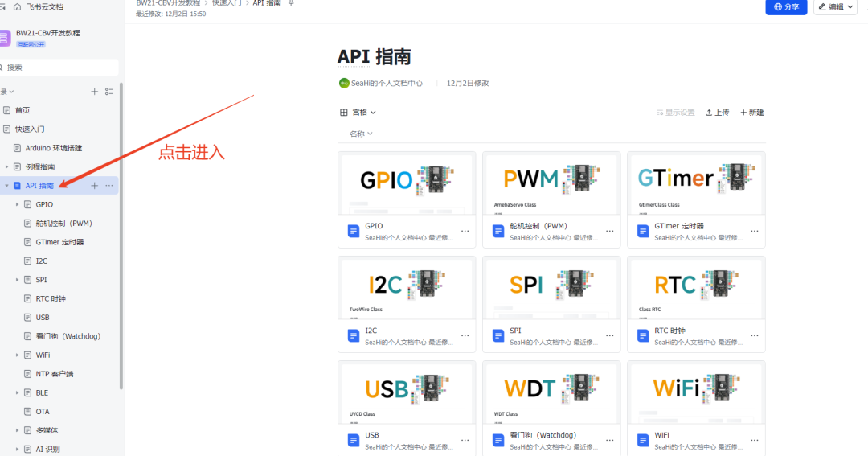Open the 名称 sort dropdown
The width and height of the screenshot is (868, 456).
361,134
